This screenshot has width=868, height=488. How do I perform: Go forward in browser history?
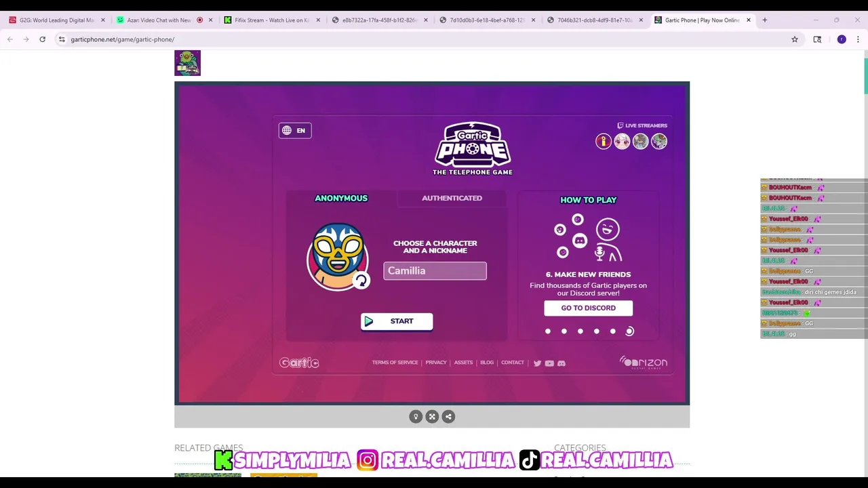26,39
